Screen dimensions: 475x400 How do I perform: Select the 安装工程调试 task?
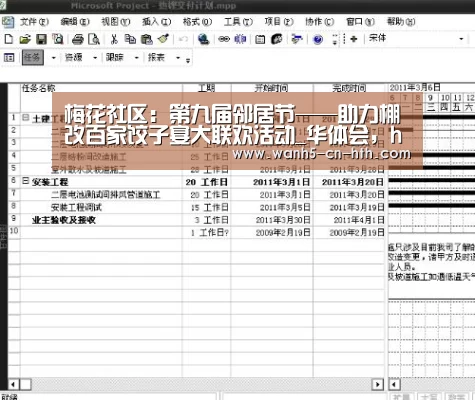coord(76,207)
